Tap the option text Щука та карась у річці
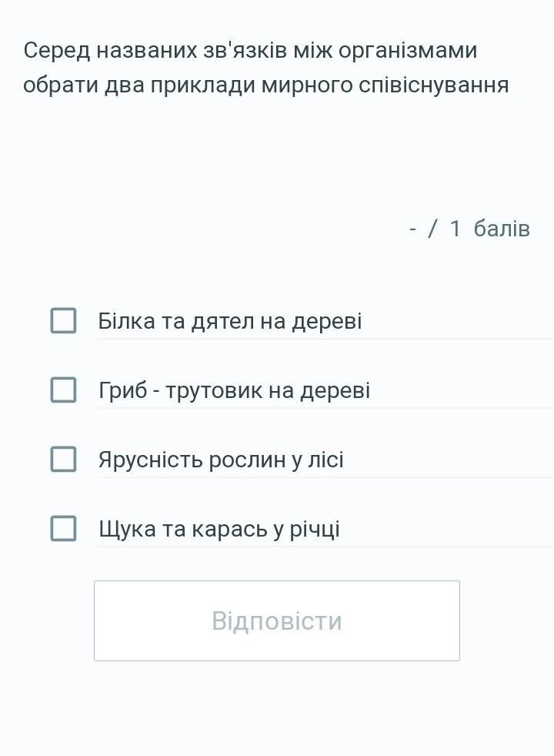 219,529
